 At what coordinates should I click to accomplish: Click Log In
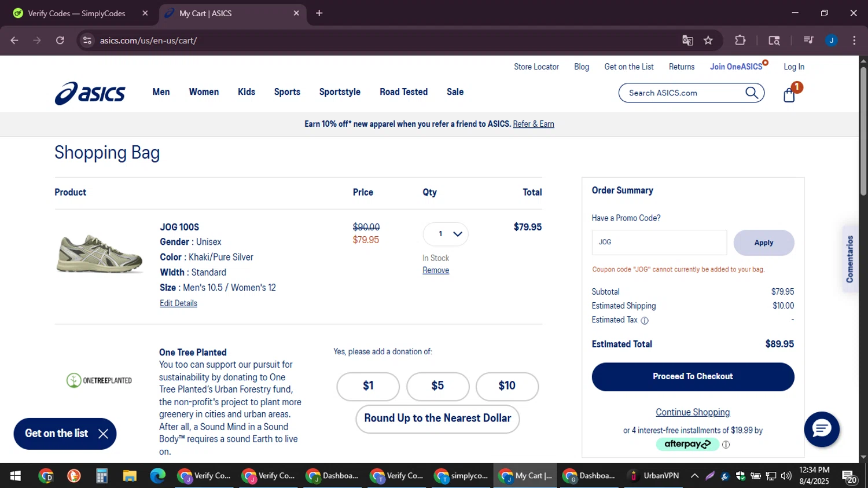pos(794,67)
